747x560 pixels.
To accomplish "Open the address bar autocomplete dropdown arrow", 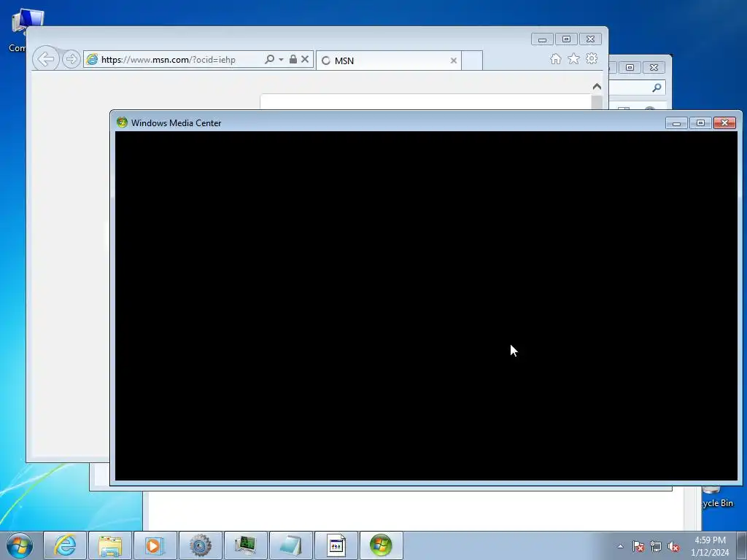I will click(281, 60).
